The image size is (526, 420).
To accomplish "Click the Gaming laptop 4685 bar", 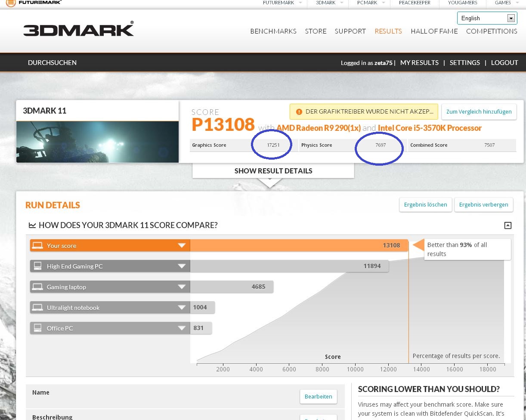I will [x=232, y=287].
